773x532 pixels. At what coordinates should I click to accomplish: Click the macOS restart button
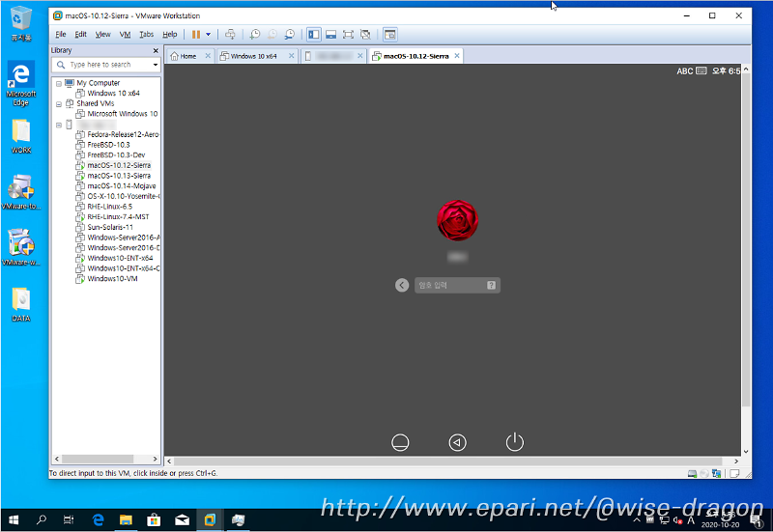pyautogui.click(x=457, y=442)
